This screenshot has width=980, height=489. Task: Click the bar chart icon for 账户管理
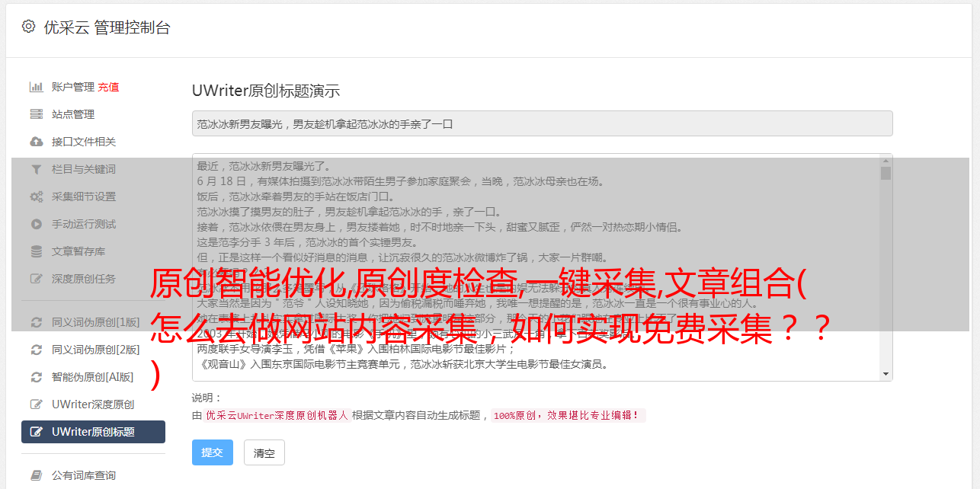click(36, 87)
